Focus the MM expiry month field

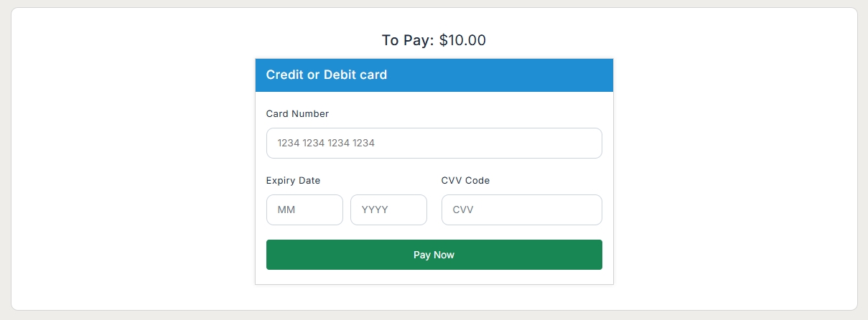(304, 210)
